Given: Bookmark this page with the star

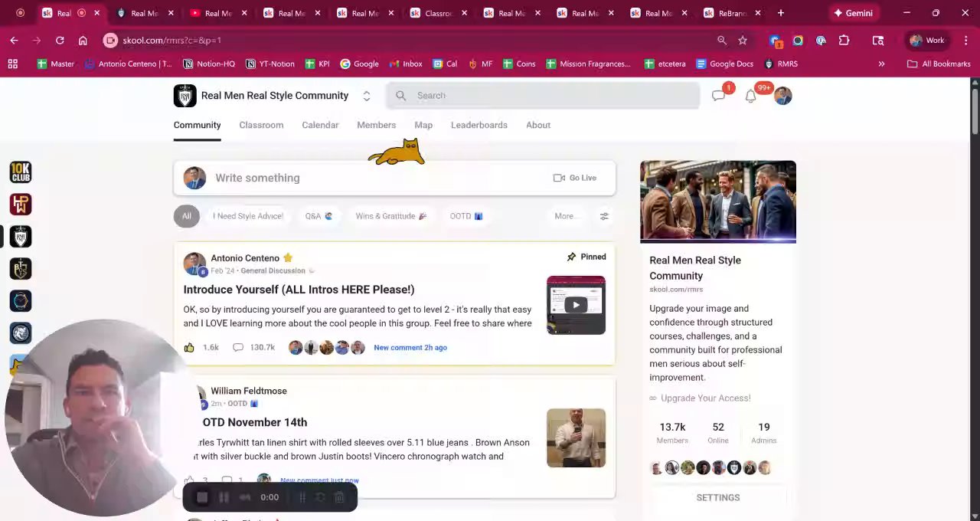Looking at the screenshot, I should tap(743, 41).
